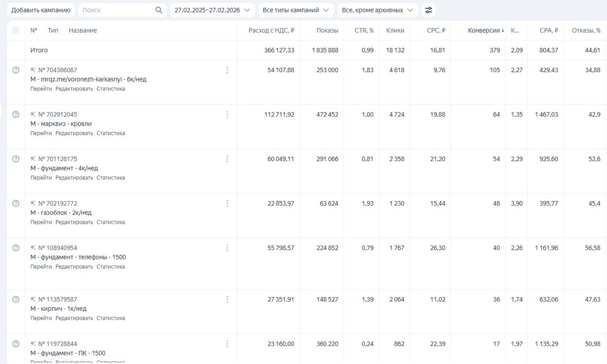Sort by Конверсии column header
The image size is (607, 364).
click(486, 30)
